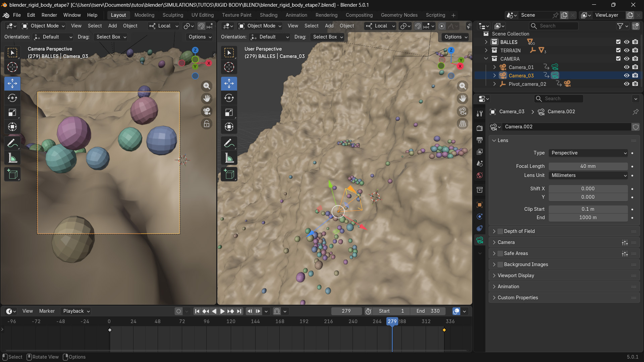Click the play animation button

pos(222,311)
